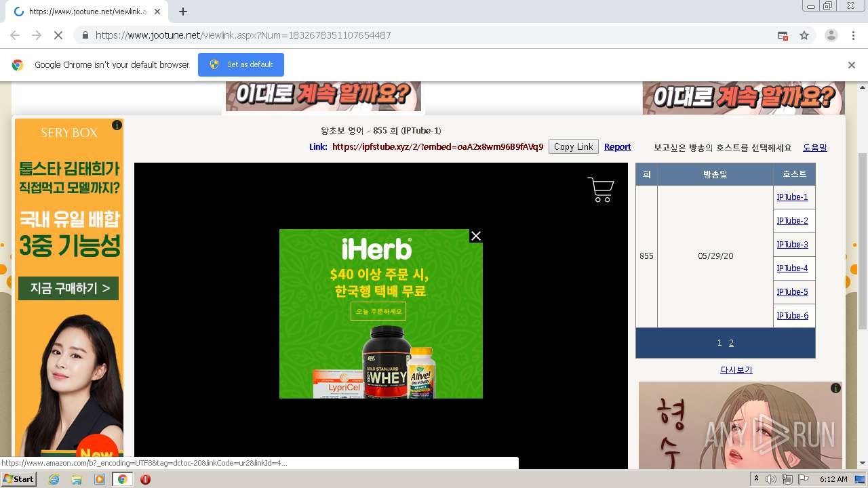Viewport: 868px width, 488px height.
Task: Click the address bar URL field
Action: [x=434, y=35]
